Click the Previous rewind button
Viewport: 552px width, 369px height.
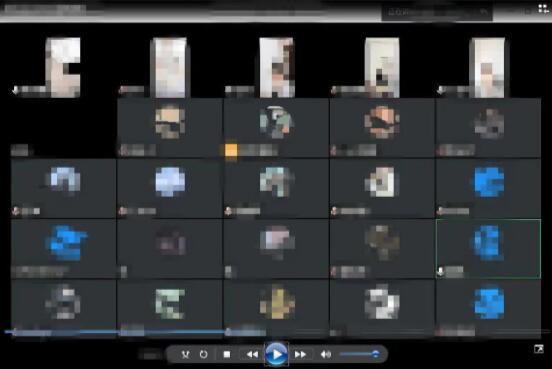coord(252,354)
